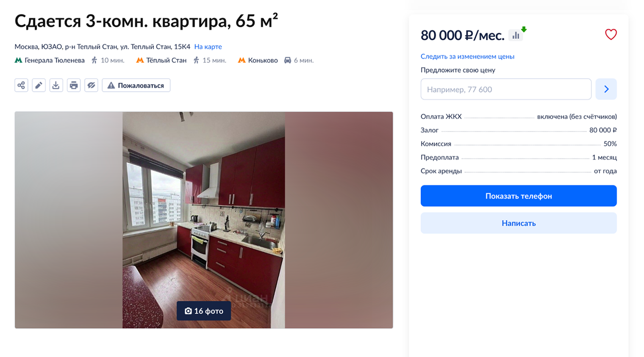
Task: Download the listing via download icon
Action: coord(56,85)
